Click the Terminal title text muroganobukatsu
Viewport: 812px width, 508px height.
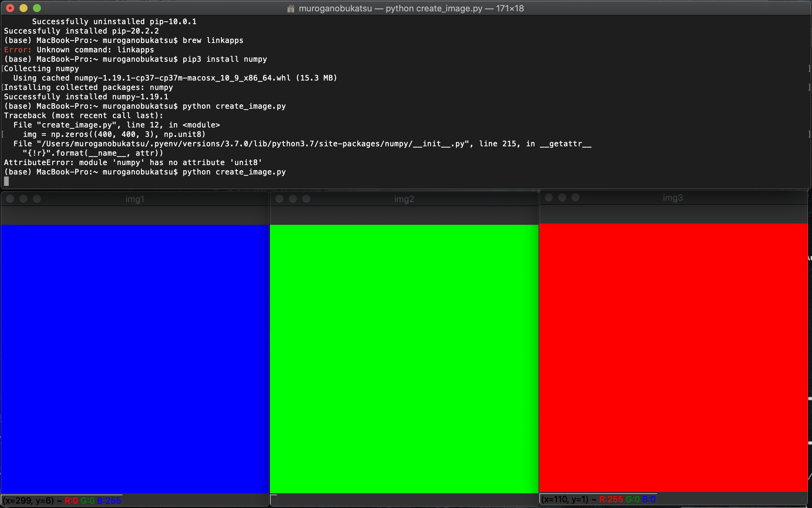click(335, 8)
